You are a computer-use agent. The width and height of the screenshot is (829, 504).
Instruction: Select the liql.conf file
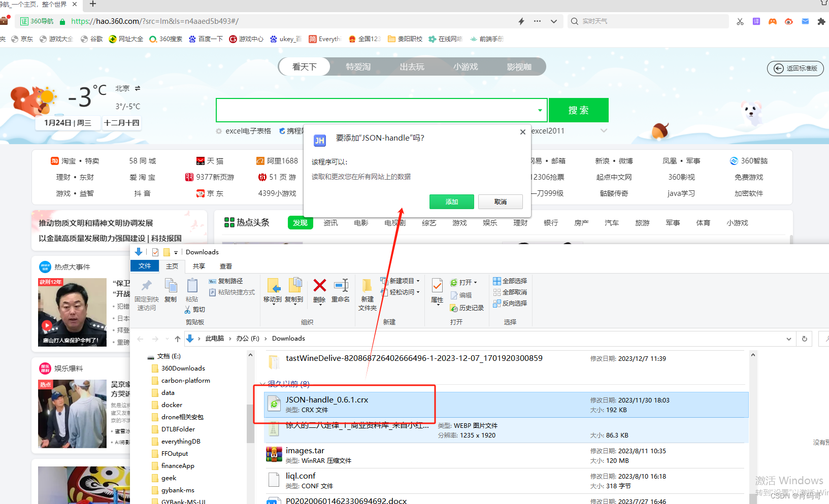coord(506,481)
